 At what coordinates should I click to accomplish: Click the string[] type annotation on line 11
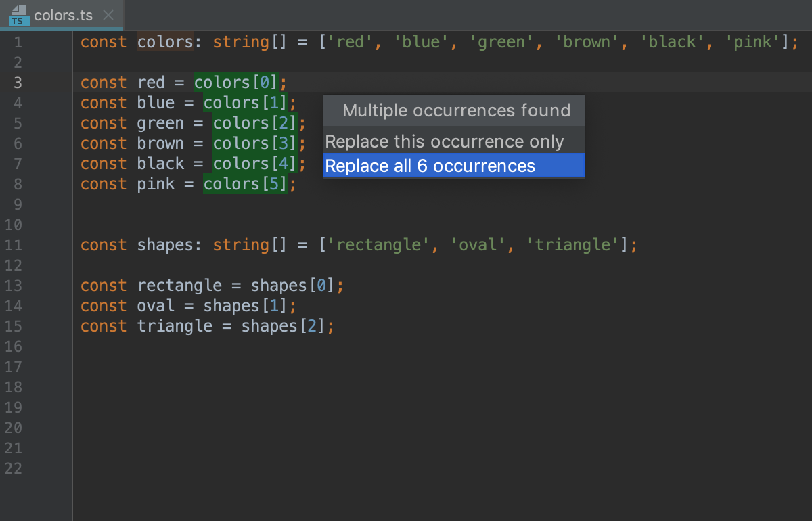250,245
